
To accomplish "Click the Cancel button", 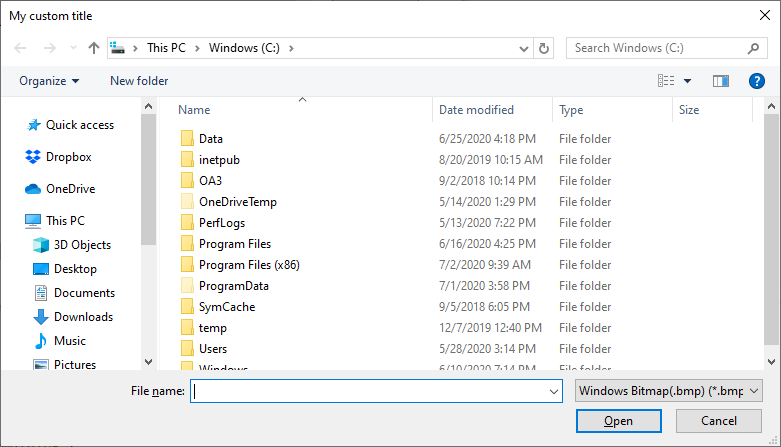I will click(x=719, y=421).
